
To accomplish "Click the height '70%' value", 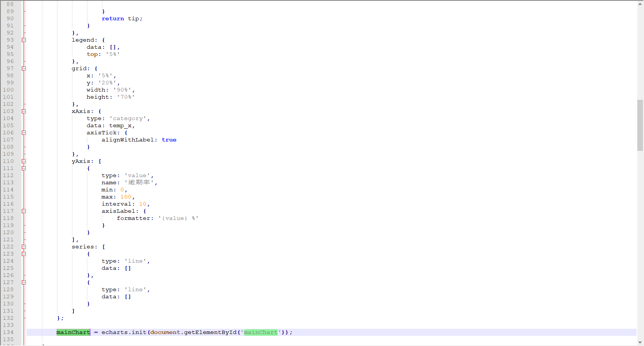I will coord(126,97).
